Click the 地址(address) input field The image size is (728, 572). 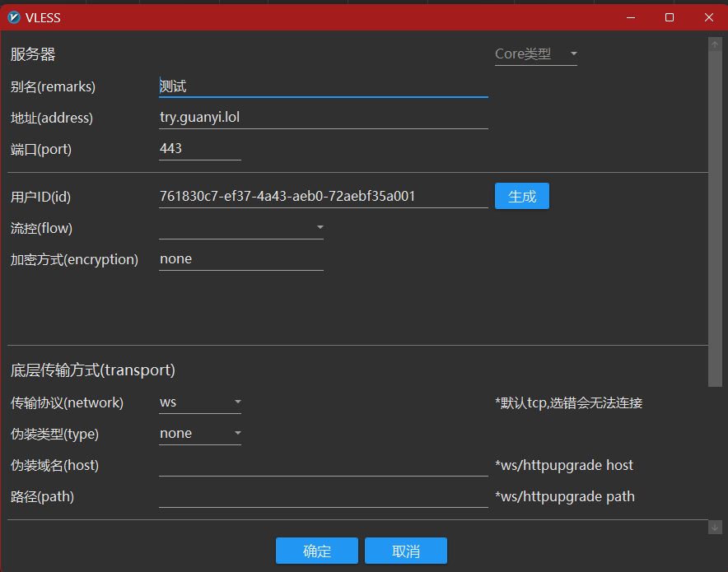coord(323,118)
